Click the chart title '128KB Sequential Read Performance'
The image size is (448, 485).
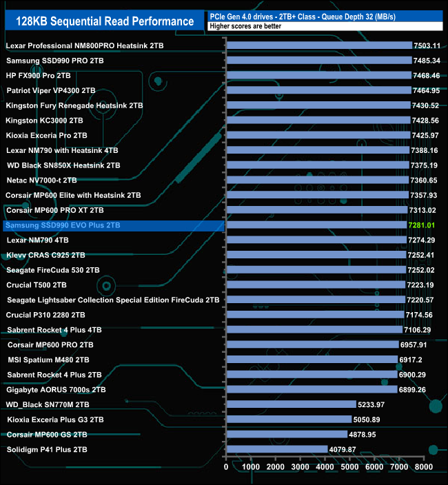pyautogui.click(x=105, y=21)
